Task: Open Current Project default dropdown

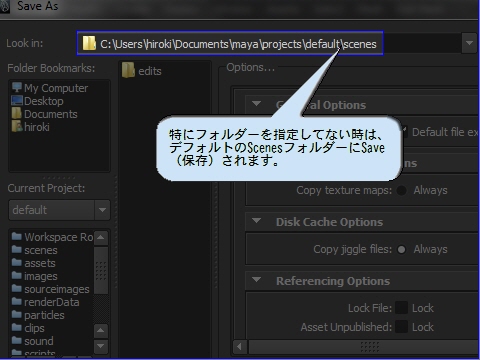Action: pyautogui.click(x=59, y=210)
